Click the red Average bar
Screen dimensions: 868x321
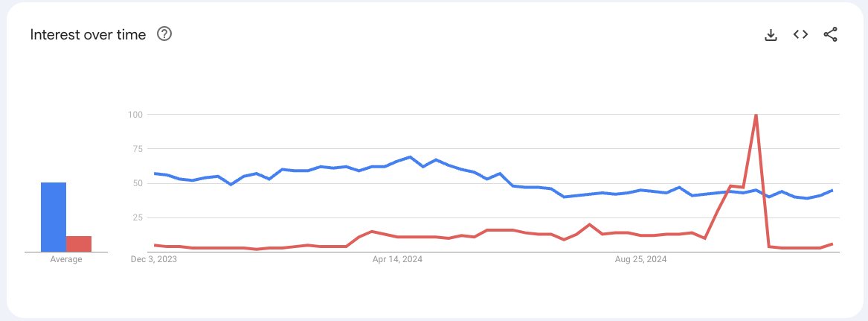click(x=79, y=244)
